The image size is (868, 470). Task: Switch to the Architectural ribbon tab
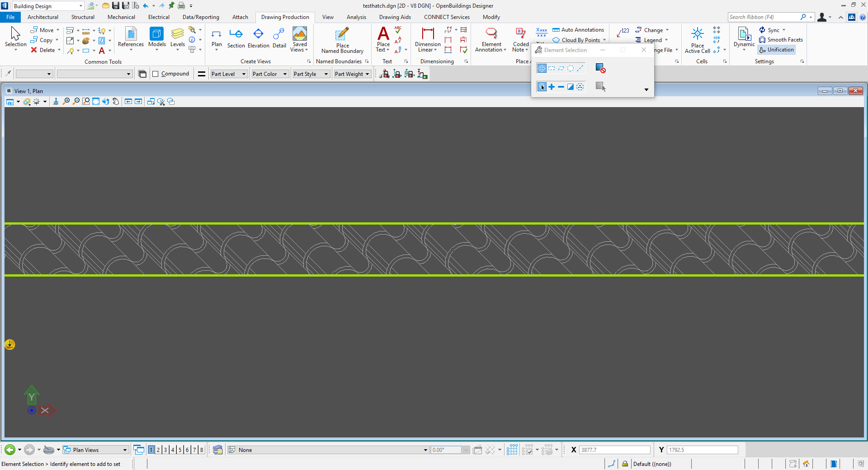click(x=43, y=17)
